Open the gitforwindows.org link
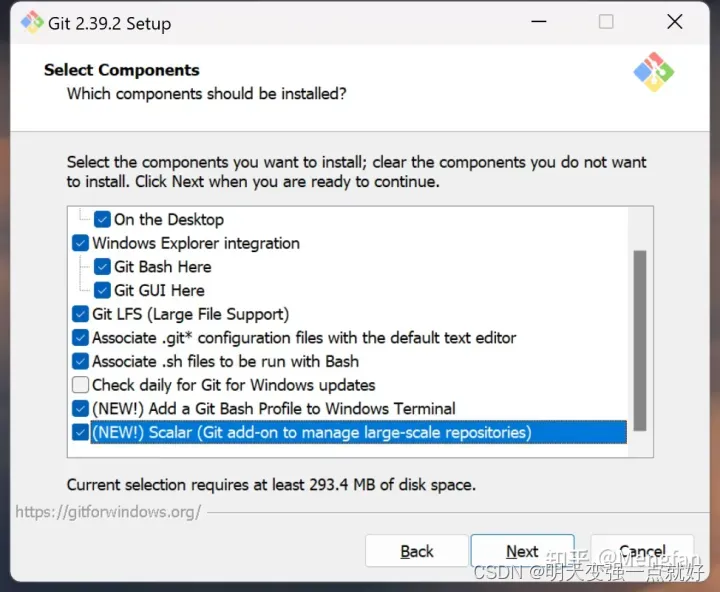Image resolution: width=720 pixels, height=592 pixels. tap(108, 512)
